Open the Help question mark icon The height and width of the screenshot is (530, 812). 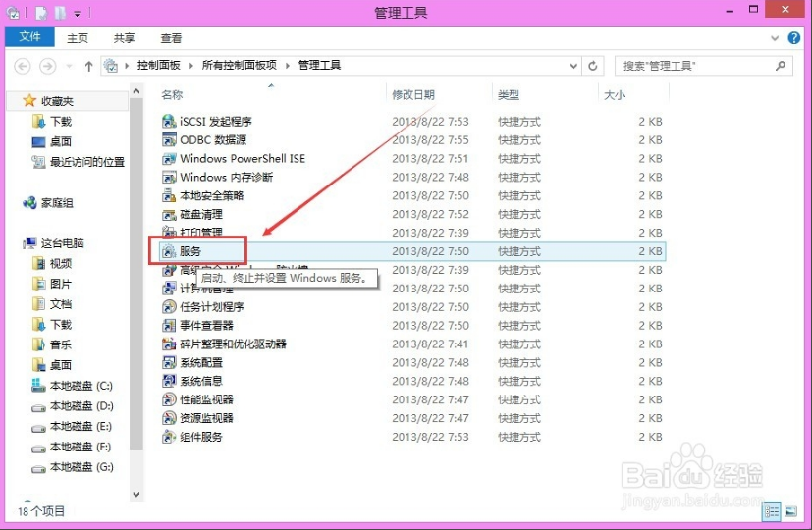[795, 38]
